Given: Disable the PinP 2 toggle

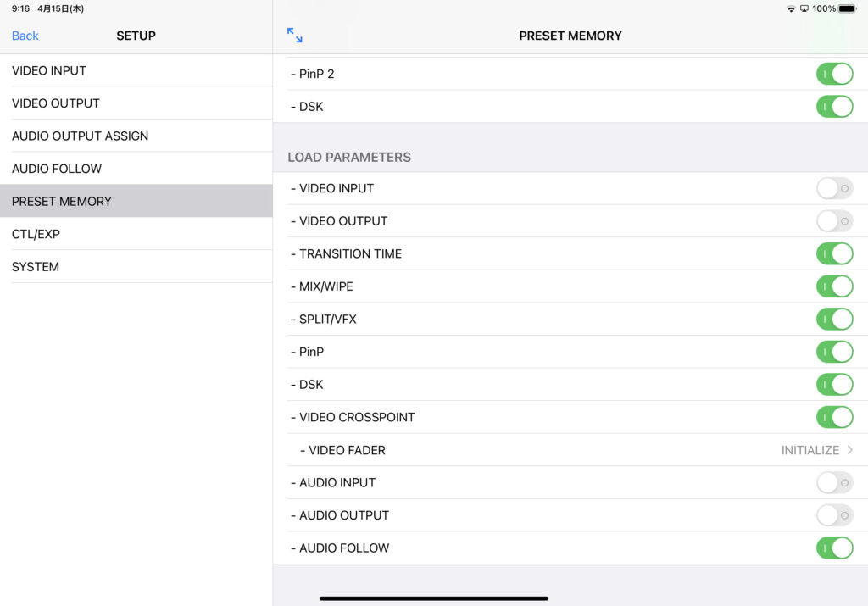Looking at the screenshot, I should pyautogui.click(x=834, y=74).
